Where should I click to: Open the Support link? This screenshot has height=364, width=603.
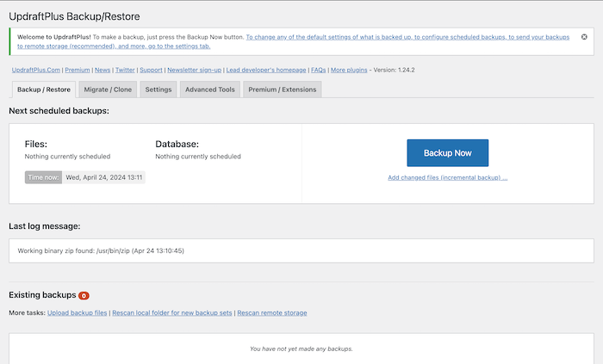point(151,70)
